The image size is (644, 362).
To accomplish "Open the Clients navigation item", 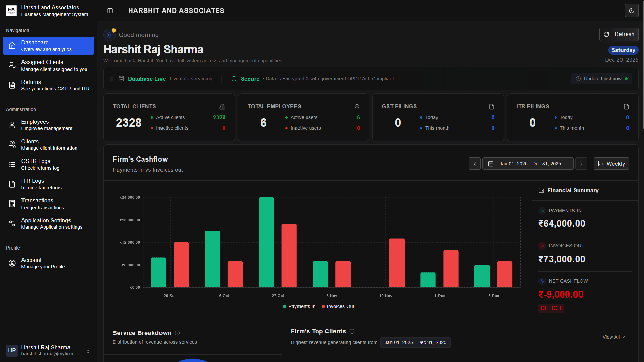I will pos(48,144).
